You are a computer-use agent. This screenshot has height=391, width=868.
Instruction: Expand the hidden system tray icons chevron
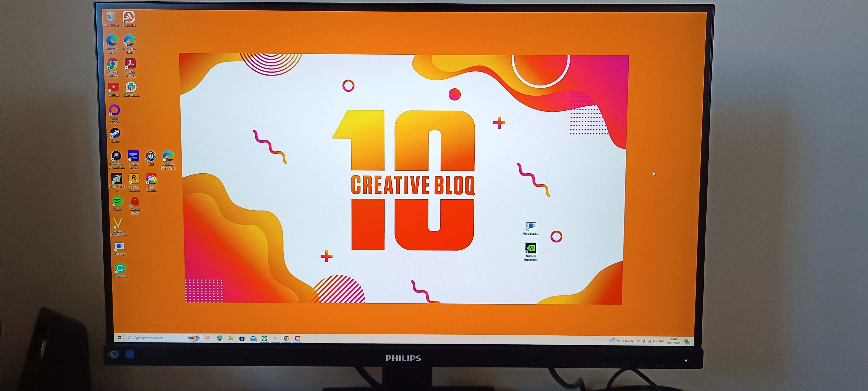[638, 341]
